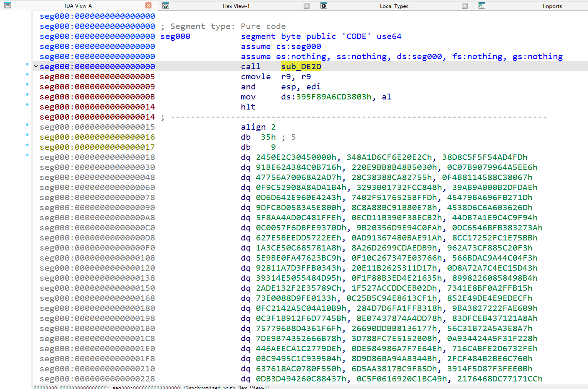Click the align 2 directive
588x389 pixels.
coord(258,127)
